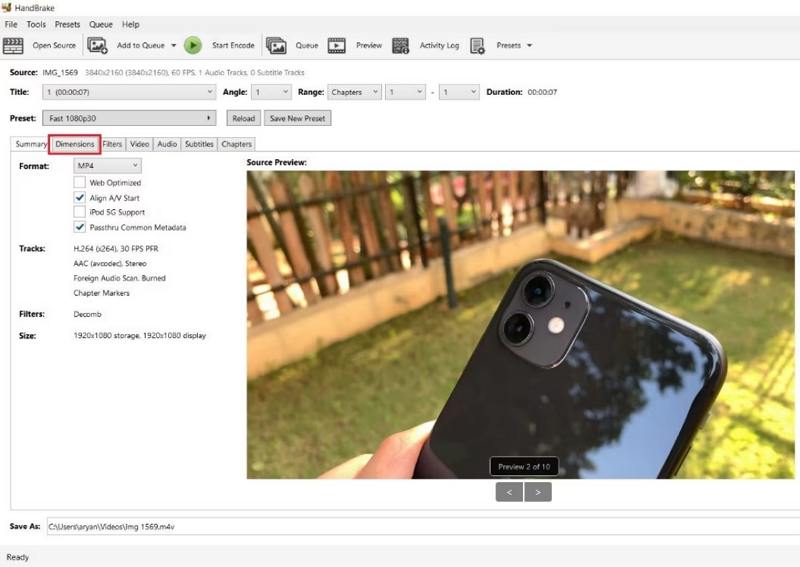Click the Preview filmstrip icon
This screenshot has height=567, width=800.
337,45
